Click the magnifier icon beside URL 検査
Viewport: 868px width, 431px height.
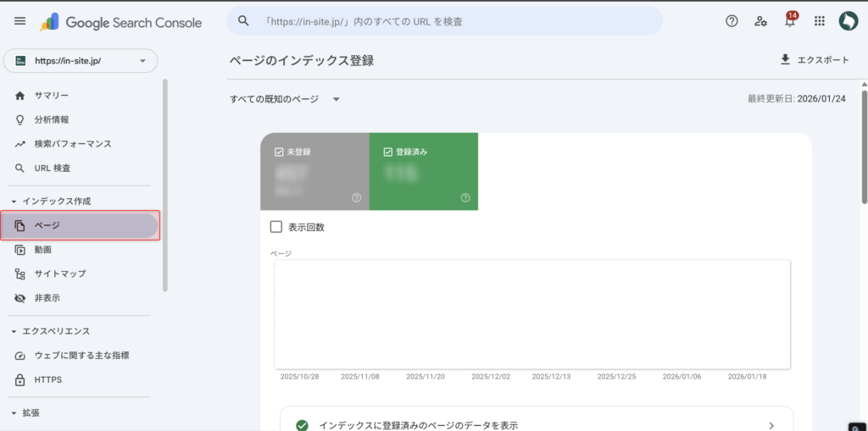pyautogui.click(x=20, y=169)
